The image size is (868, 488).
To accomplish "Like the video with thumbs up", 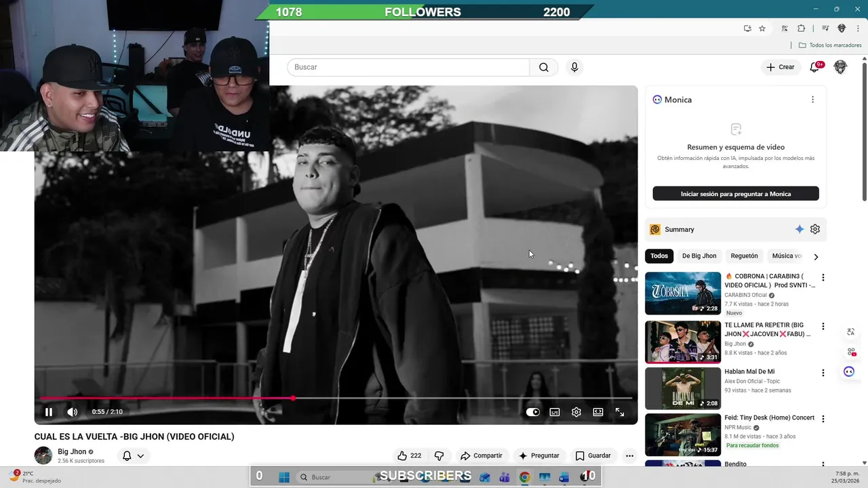I will [x=409, y=455].
